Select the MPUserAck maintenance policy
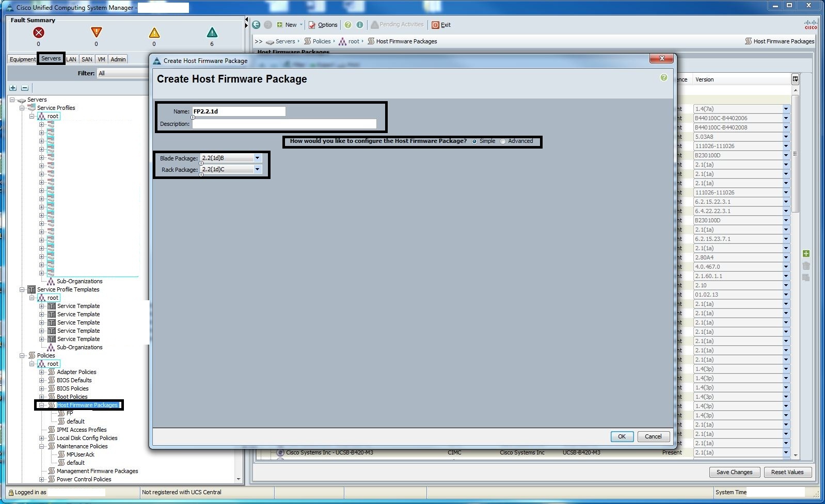 point(80,454)
